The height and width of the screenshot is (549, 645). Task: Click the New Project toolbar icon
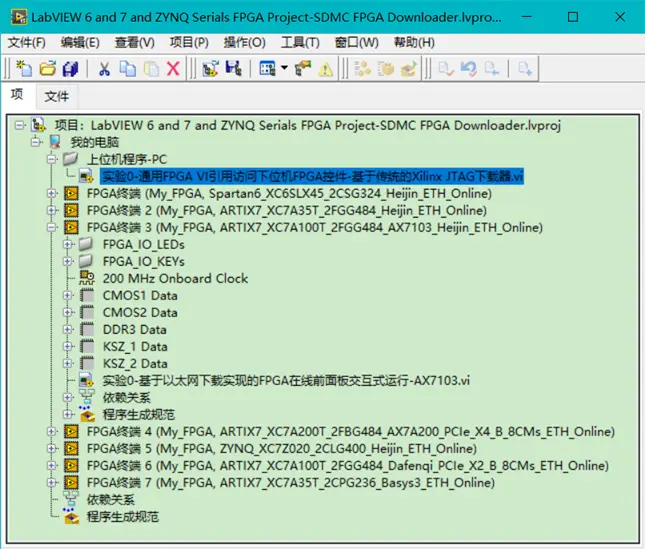tap(24, 68)
